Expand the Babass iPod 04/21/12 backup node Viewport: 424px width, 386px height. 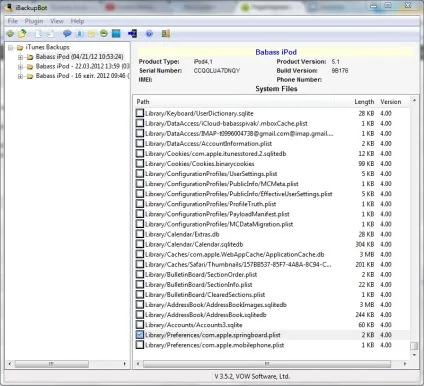(x=21, y=57)
